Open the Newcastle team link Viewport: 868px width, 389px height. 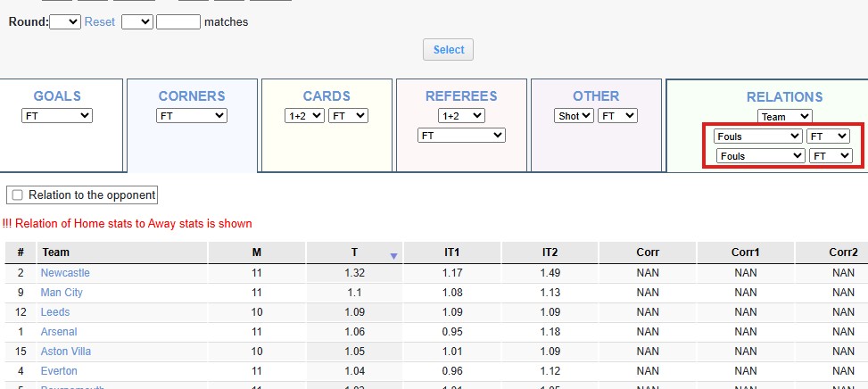(65, 273)
